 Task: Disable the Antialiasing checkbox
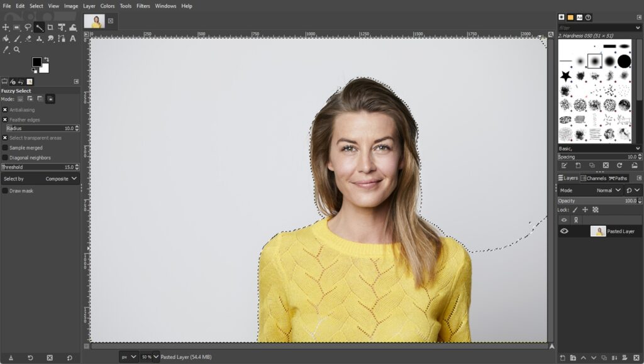pos(5,110)
